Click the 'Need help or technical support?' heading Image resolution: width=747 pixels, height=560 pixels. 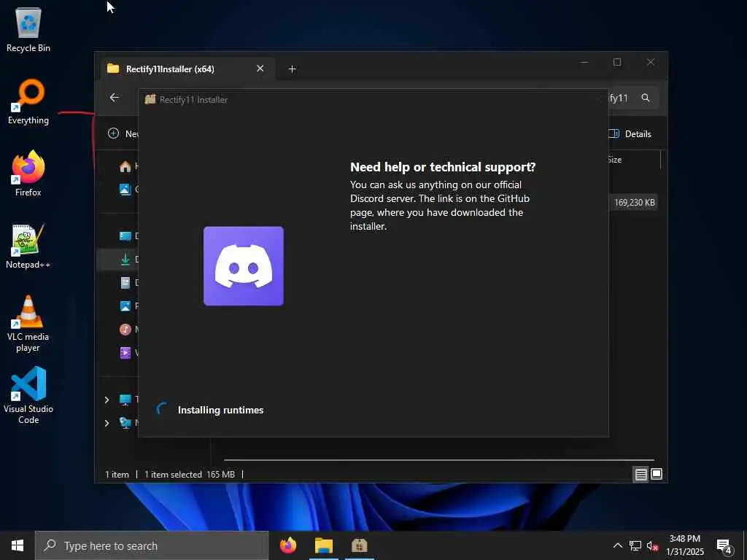443,167
